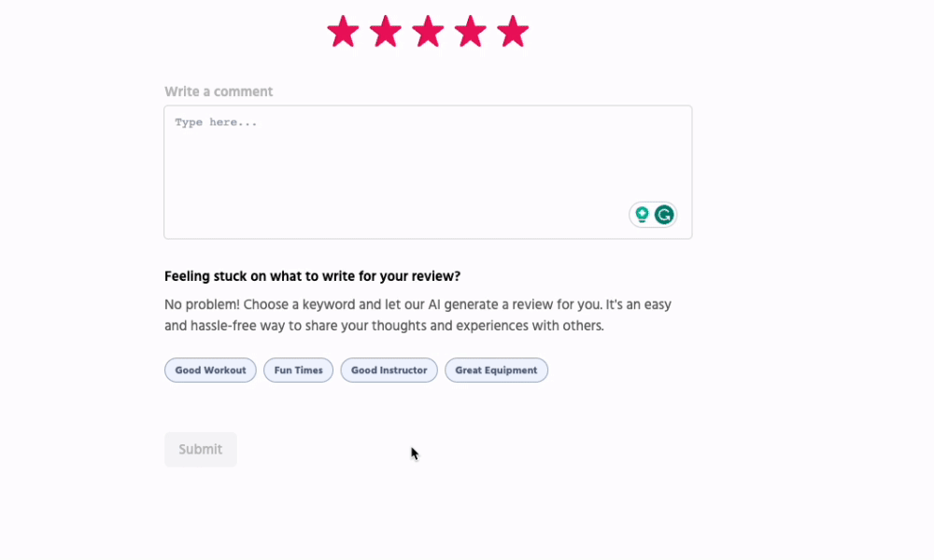
Task: Select the first rating star
Action: pos(344,31)
